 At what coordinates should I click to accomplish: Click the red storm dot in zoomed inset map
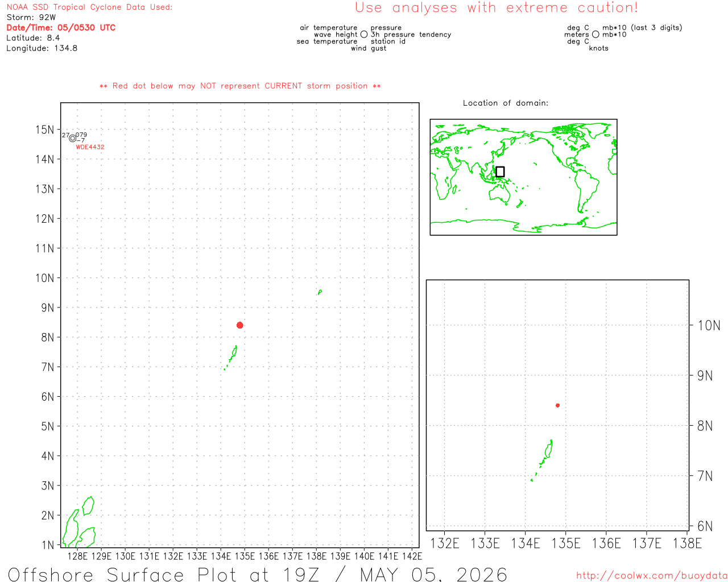tap(558, 405)
